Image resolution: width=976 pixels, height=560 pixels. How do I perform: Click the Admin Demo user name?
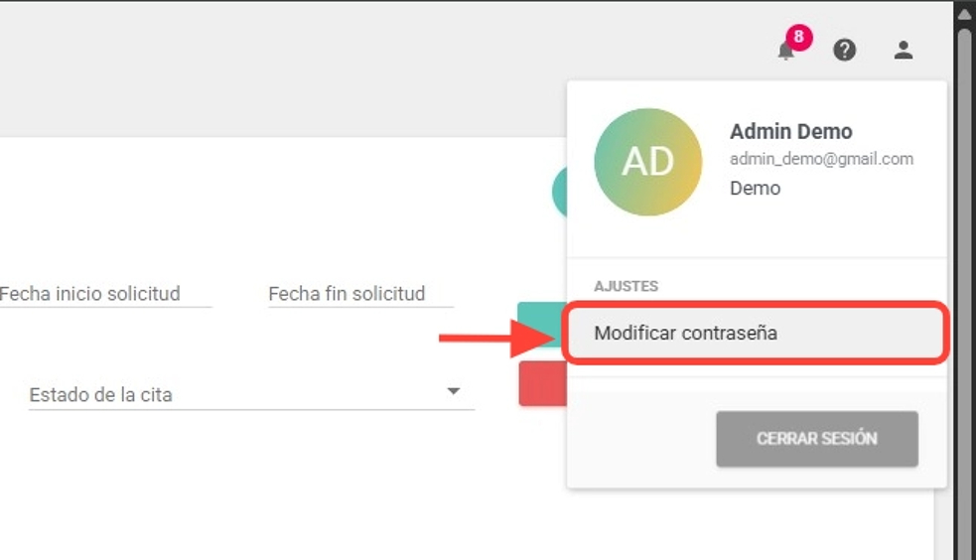790,131
